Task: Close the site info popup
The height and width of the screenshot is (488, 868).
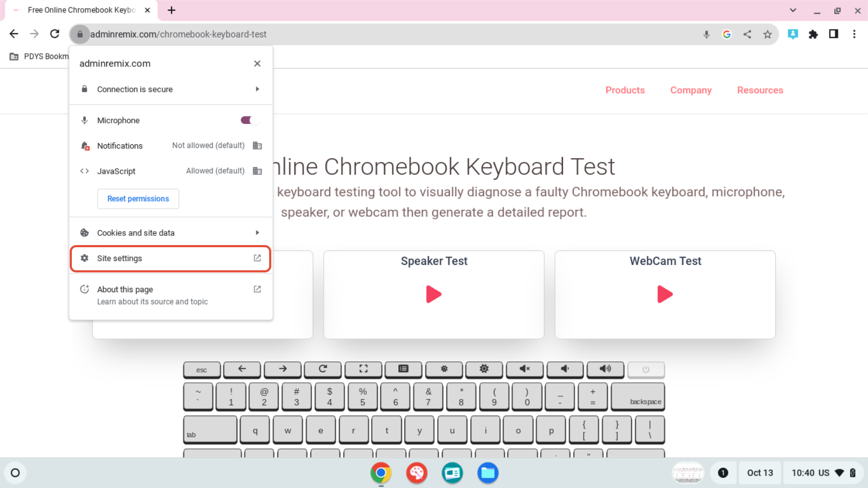Action: click(x=257, y=63)
